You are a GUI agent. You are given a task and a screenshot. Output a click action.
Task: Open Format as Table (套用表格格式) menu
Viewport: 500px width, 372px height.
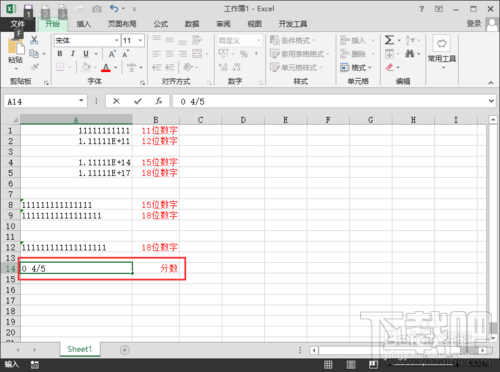(x=299, y=54)
